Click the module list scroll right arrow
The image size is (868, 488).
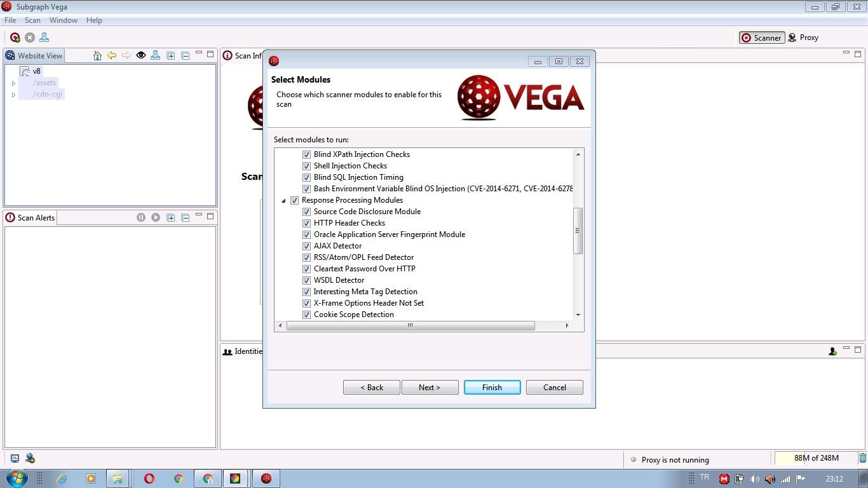tap(567, 325)
